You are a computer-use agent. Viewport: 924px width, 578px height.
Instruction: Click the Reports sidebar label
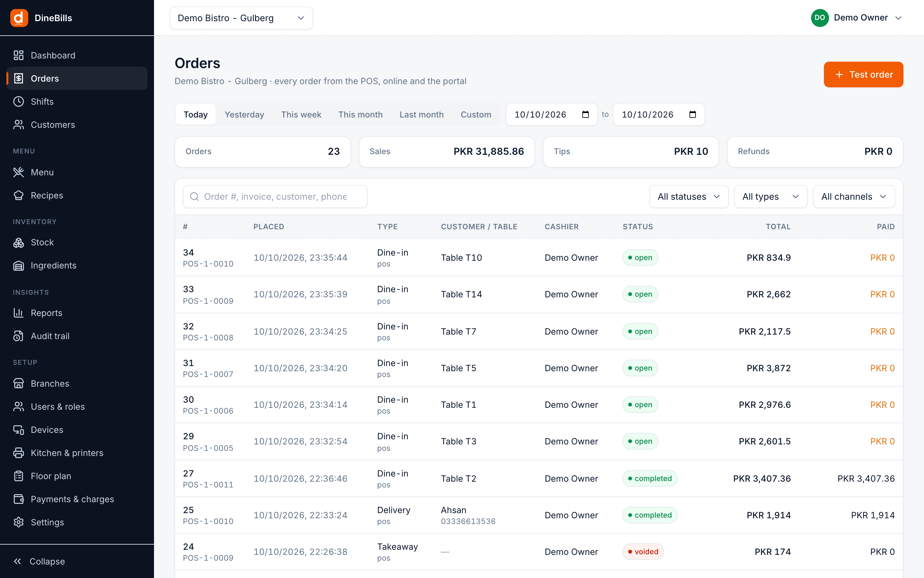pos(46,313)
